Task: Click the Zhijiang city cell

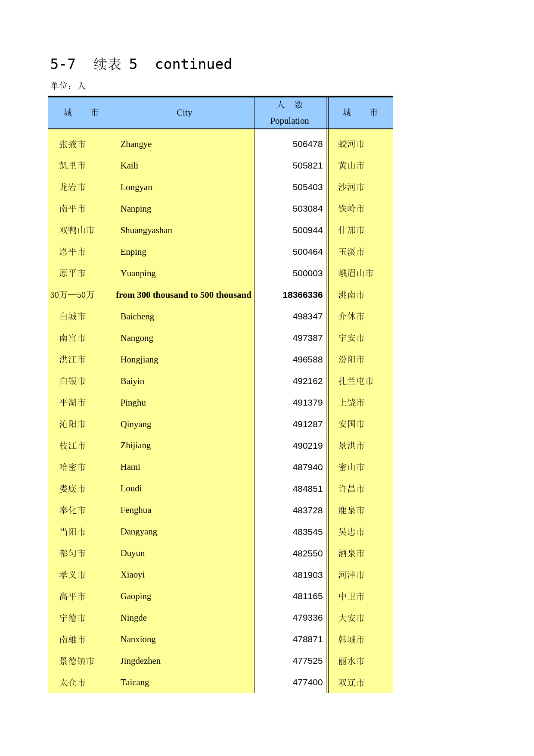Action: pyautogui.click(x=135, y=445)
